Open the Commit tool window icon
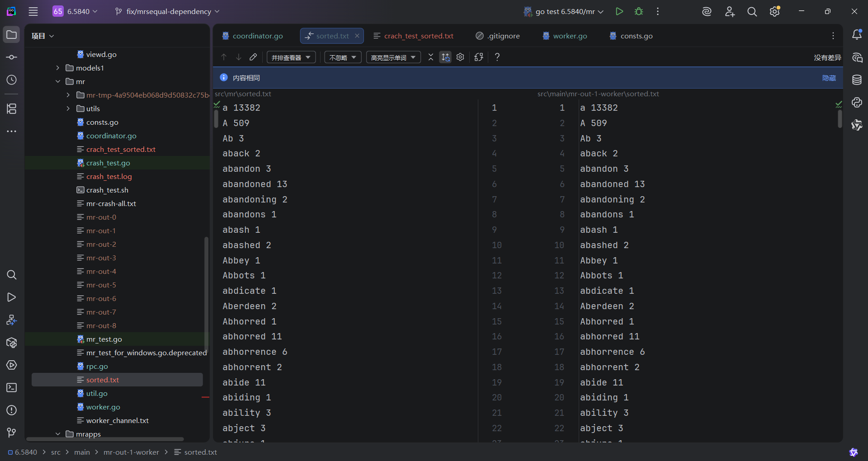868x461 pixels. click(12, 57)
